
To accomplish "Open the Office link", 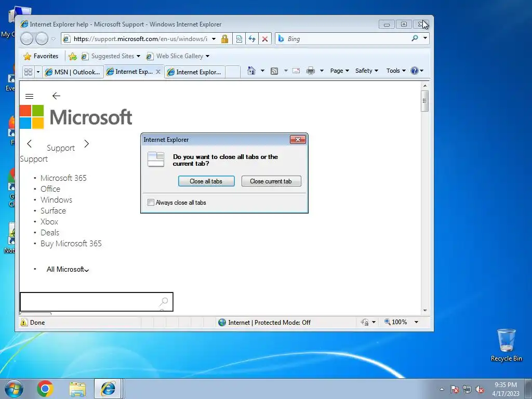I will coord(50,189).
